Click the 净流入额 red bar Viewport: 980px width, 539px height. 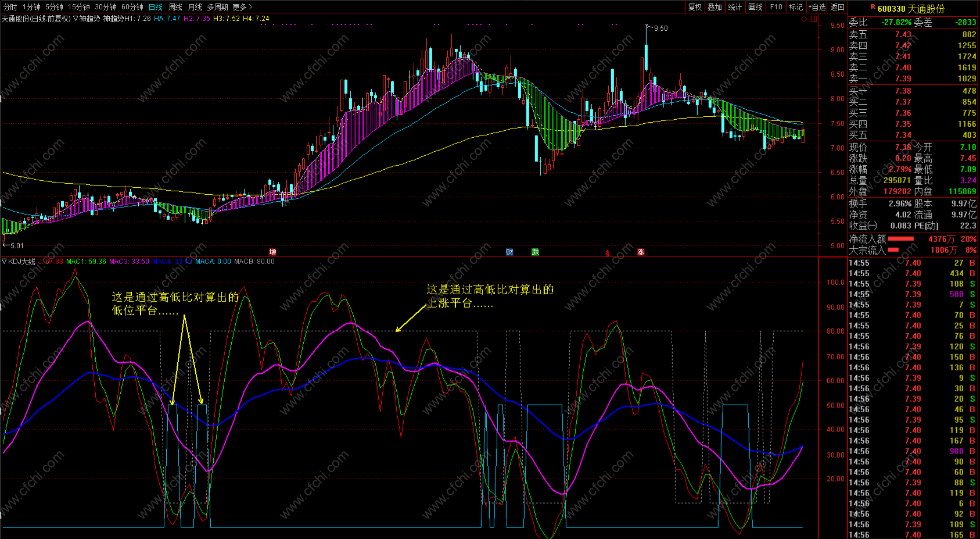901,239
